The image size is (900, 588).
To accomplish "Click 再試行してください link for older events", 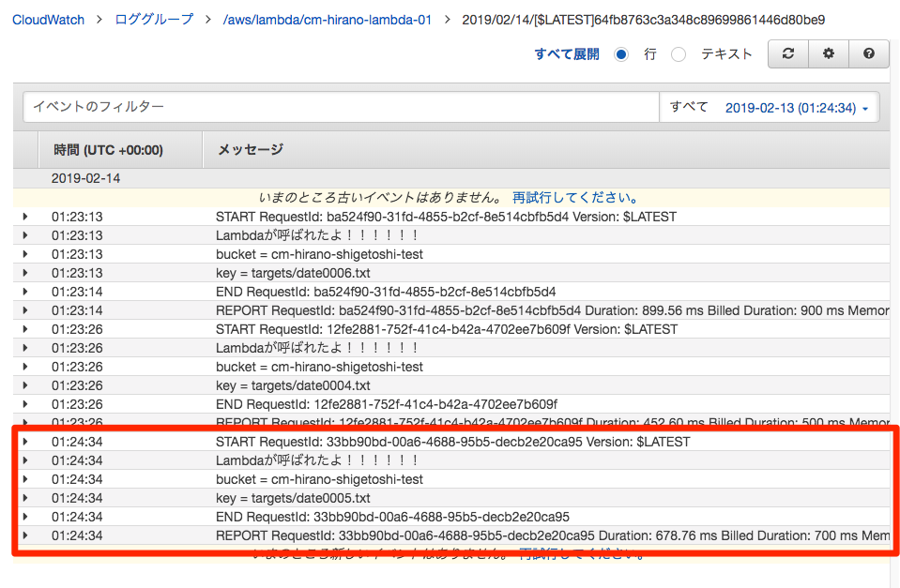I will (x=575, y=197).
